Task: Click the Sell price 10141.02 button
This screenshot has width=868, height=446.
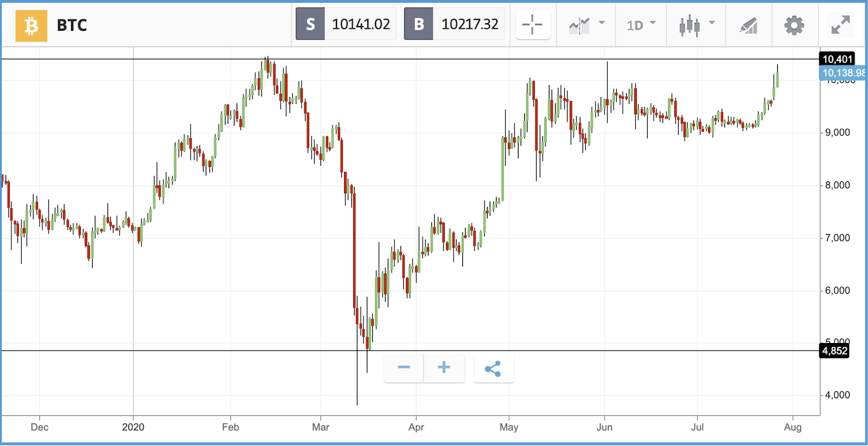Action: coord(346,24)
